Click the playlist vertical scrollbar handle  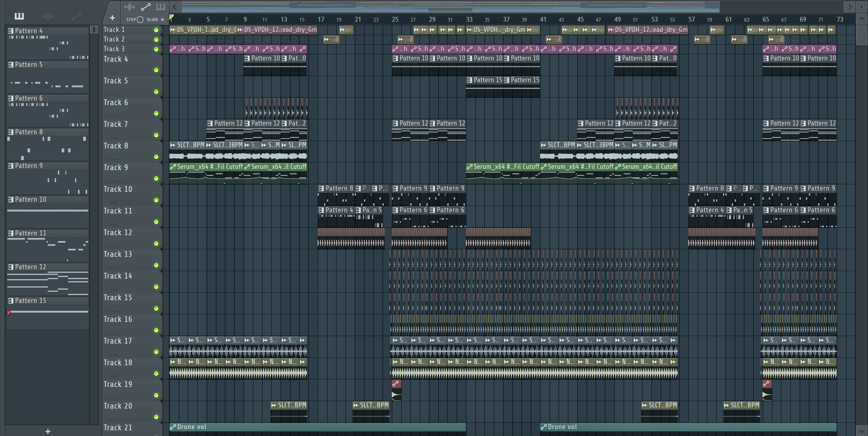pyautogui.click(x=862, y=35)
